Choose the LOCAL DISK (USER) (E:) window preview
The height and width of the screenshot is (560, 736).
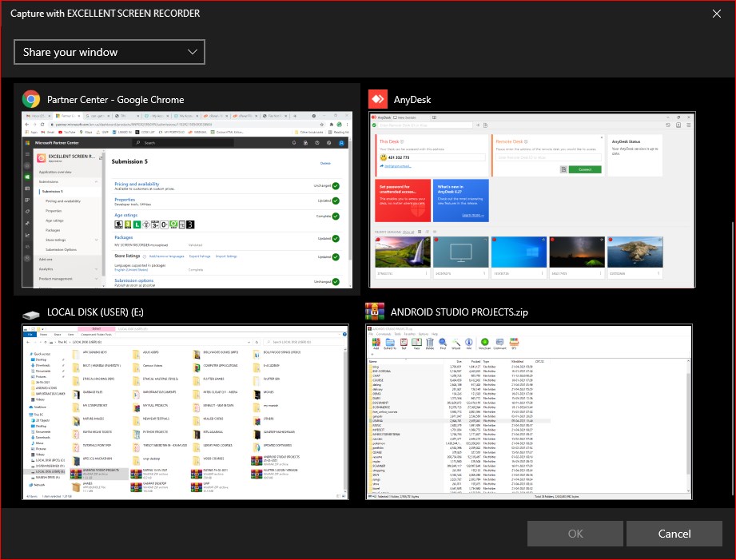point(185,411)
